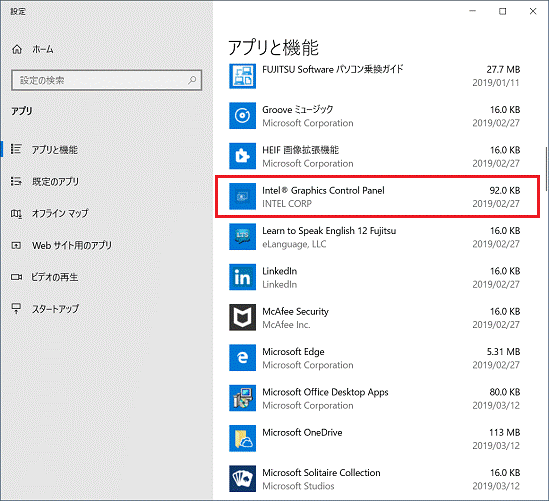
Task: Click the Intel Graphics Control Panel icon
Action: (242, 196)
